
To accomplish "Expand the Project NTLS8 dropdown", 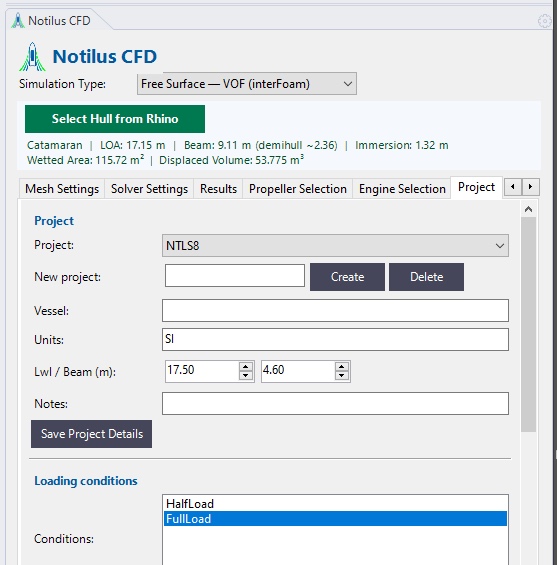I will (335, 246).
